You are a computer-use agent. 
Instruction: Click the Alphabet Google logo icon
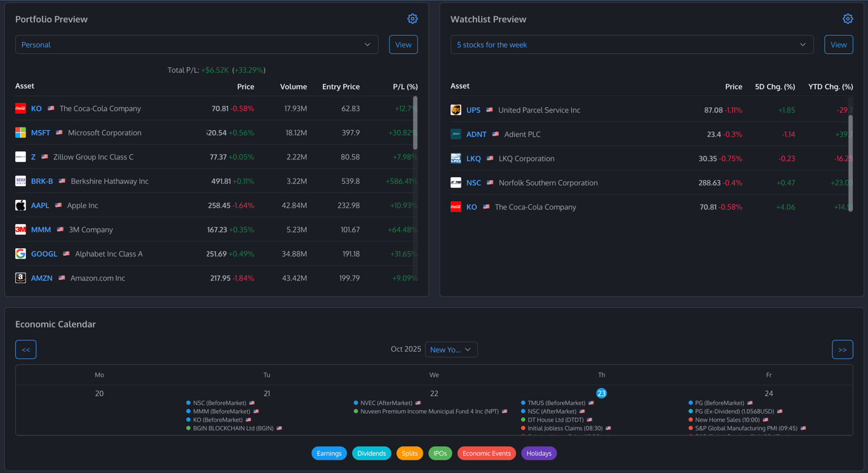[x=20, y=253]
